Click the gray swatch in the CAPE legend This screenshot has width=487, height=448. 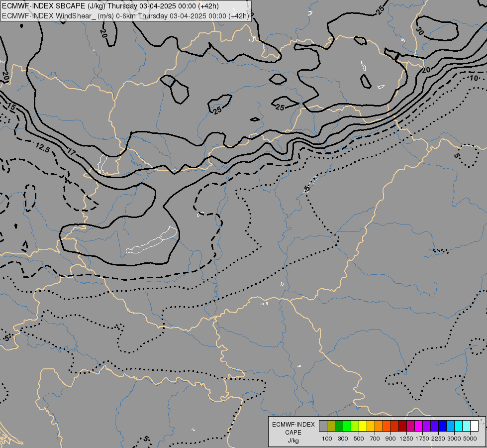(323, 426)
